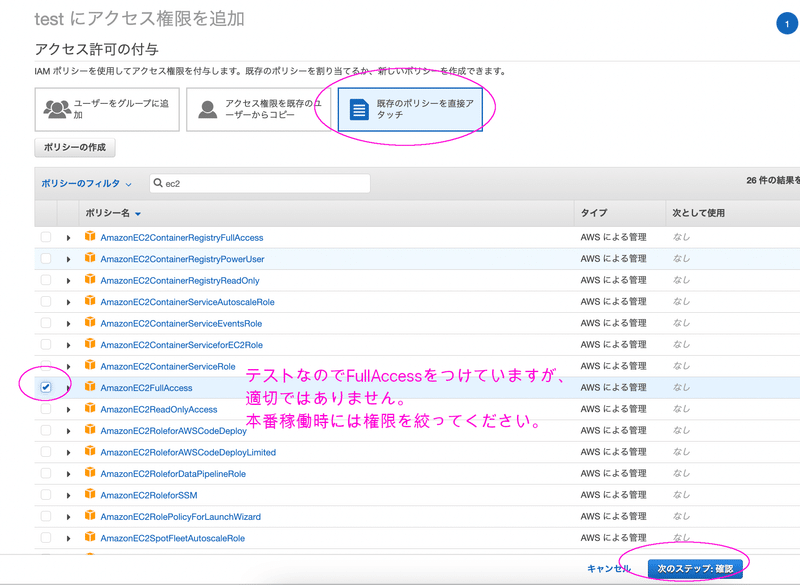Click the 26 件の結果 count text

tap(772, 180)
